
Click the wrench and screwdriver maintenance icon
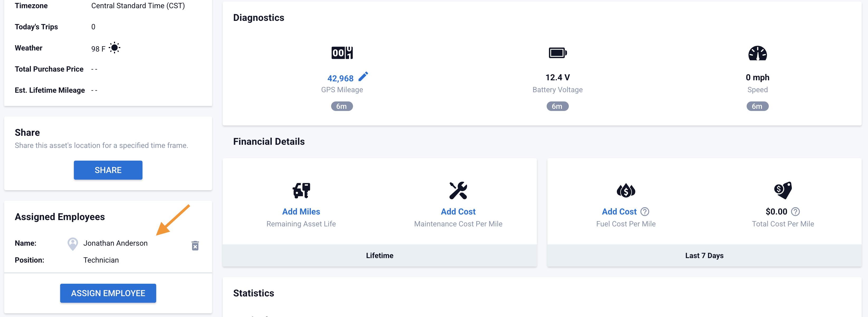458,190
